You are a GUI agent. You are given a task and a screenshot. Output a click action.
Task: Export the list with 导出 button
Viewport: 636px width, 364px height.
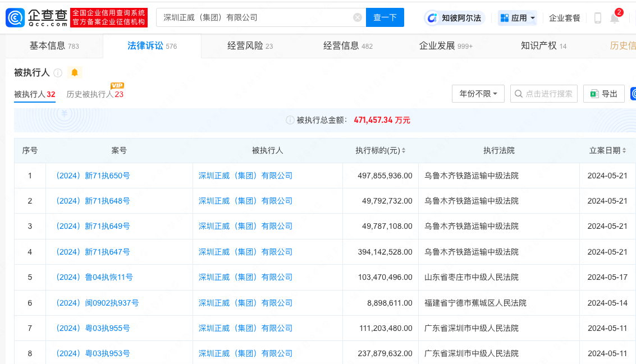click(604, 94)
